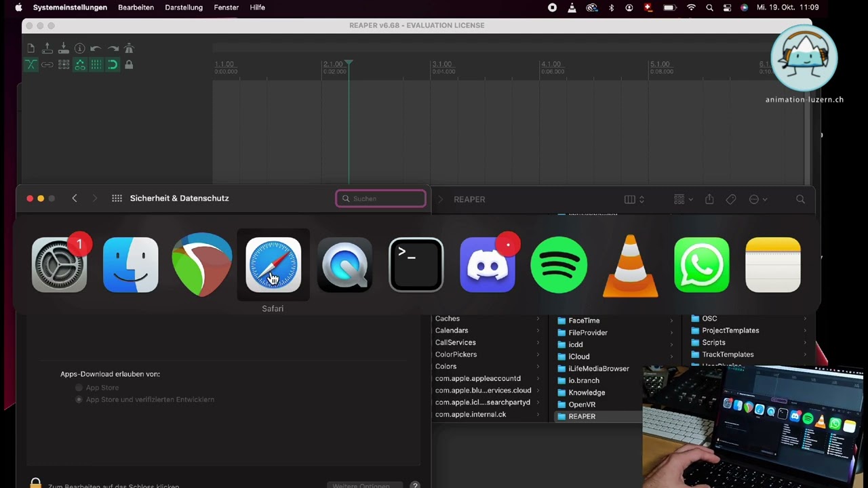Open the Darstellung menu
Image resolution: width=868 pixels, height=488 pixels.
184,7
